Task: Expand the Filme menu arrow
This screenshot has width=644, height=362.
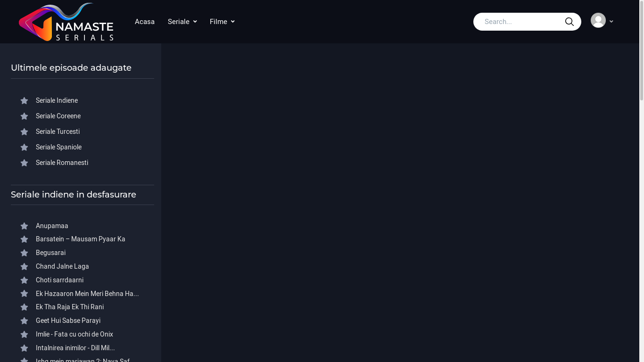Action: 233,22
